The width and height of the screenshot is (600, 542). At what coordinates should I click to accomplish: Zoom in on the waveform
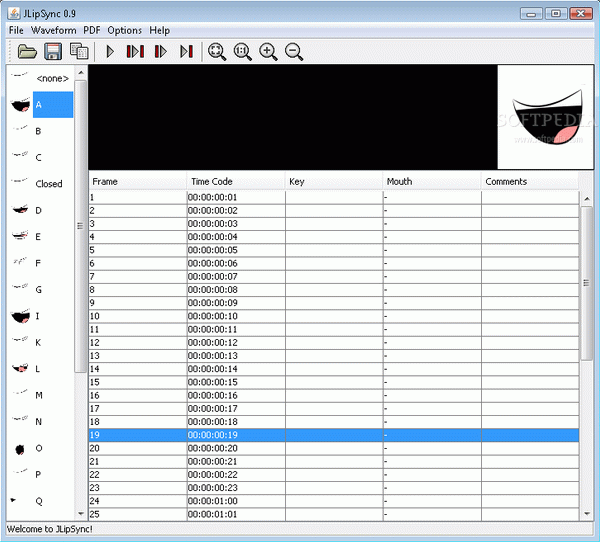click(268, 52)
